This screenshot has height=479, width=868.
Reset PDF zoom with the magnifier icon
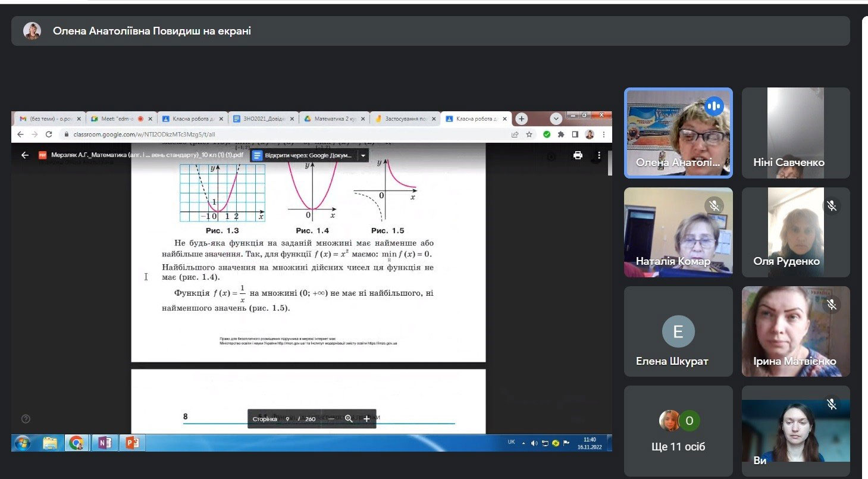pos(349,419)
